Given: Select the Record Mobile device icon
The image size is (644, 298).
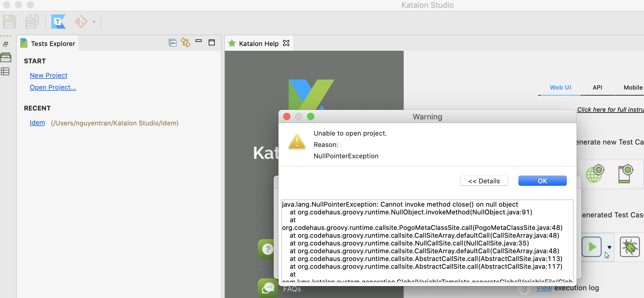Looking at the screenshot, I should [626, 173].
